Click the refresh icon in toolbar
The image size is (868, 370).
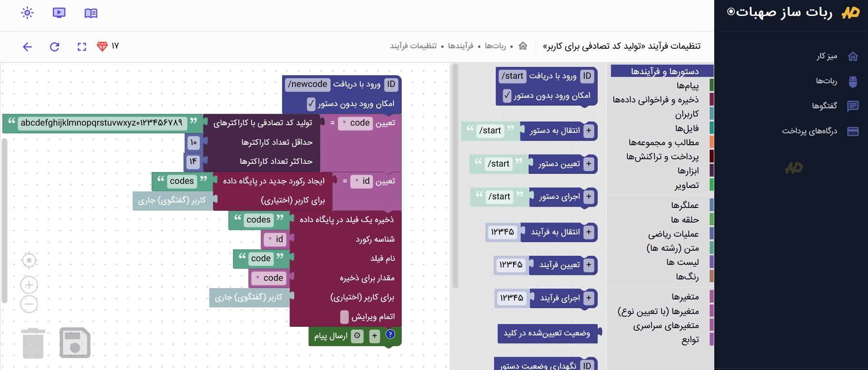tap(55, 46)
